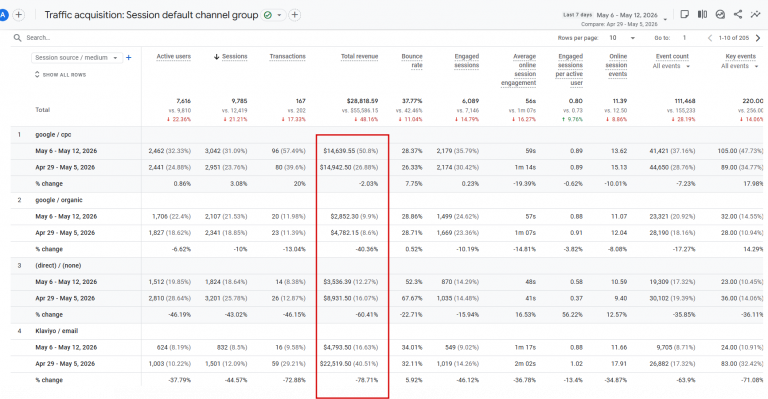Click Klaviyo prior-period revenue '$22,519.50'
768x399 pixels.
coord(336,364)
